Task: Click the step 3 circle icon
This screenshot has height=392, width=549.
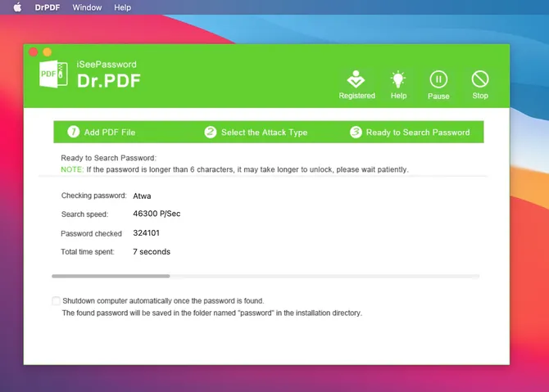Action: (x=356, y=132)
